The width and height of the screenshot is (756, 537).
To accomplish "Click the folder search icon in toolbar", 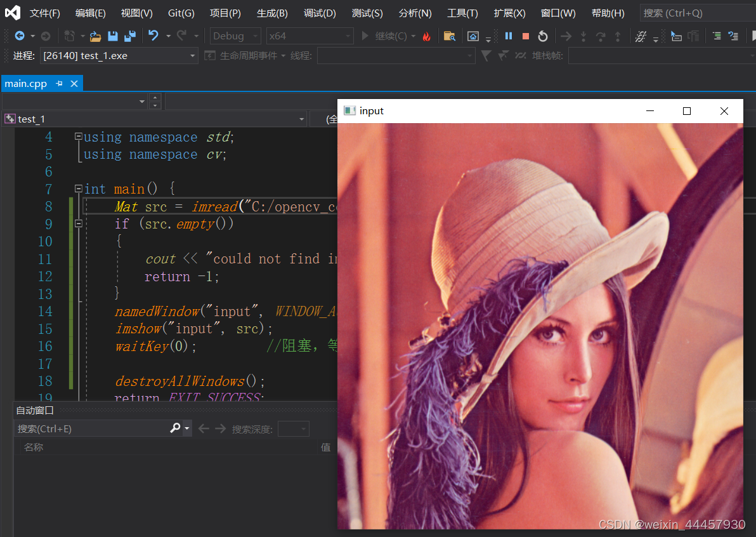I will [x=450, y=36].
